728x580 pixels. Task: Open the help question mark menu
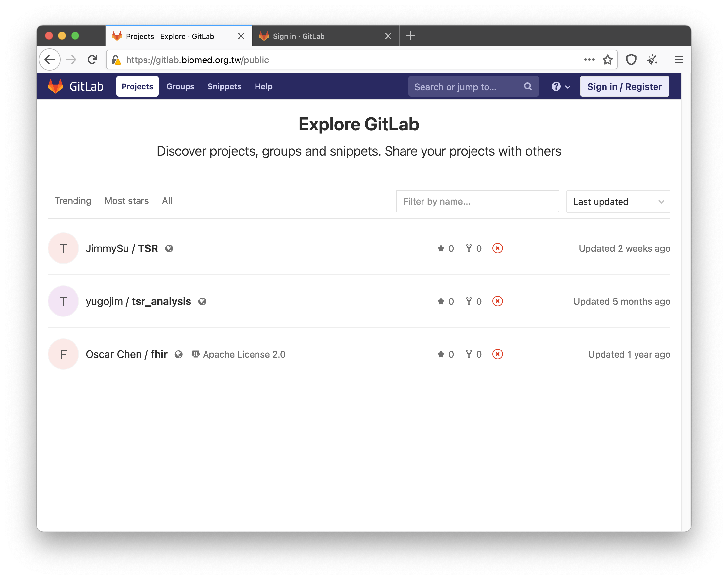pyautogui.click(x=560, y=86)
